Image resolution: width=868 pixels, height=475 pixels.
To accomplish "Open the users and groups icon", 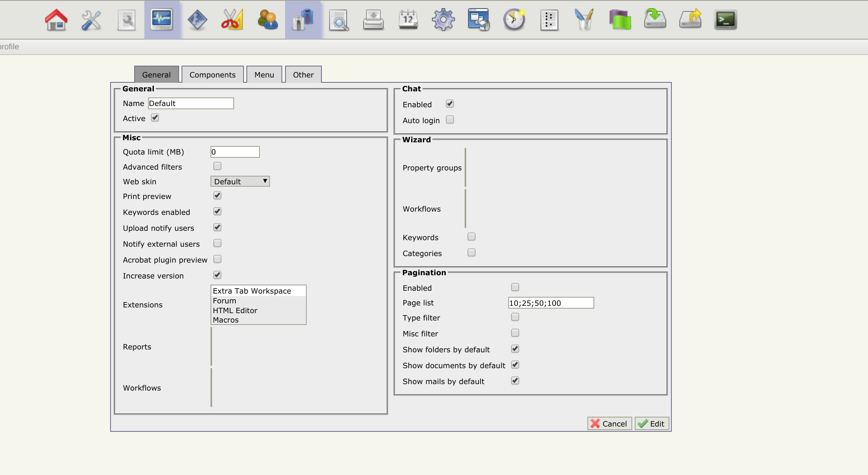I will pos(268,20).
